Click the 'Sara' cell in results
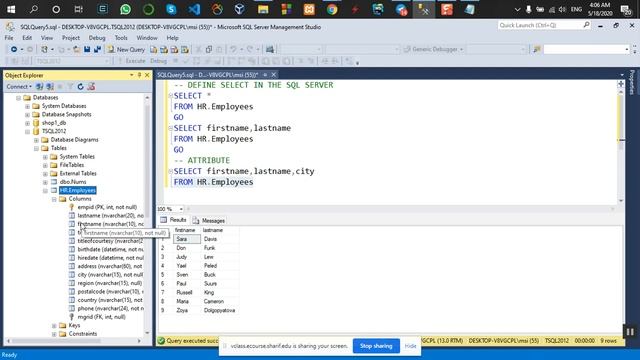 point(187,239)
